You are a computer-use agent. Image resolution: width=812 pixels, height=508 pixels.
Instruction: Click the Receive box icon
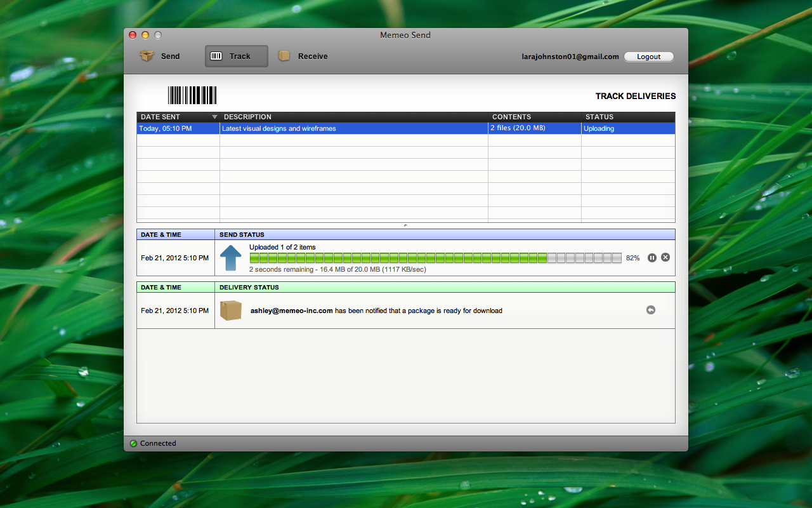tap(284, 56)
